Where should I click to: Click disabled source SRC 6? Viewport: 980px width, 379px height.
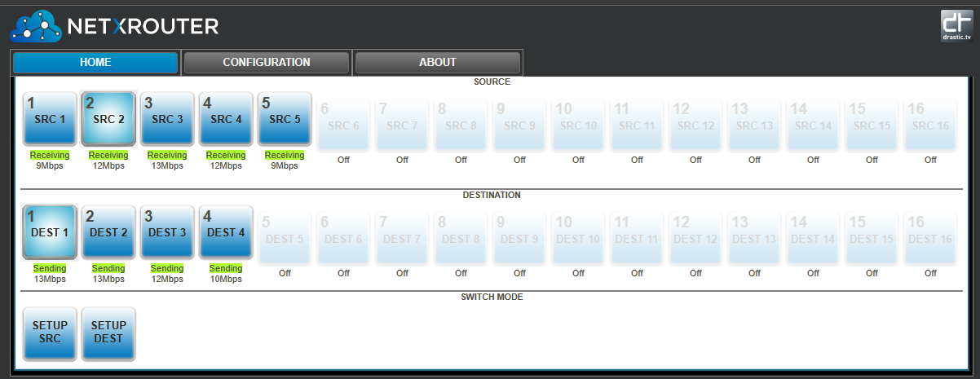click(343, 125)
